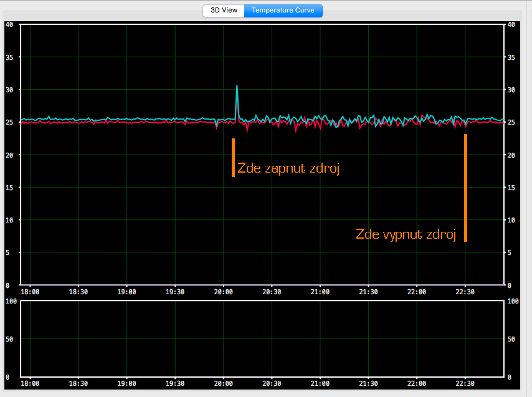Click the 30 label on the right temperature axis
The height and width of the screenshot is (397, 532).
pos(511,90)
